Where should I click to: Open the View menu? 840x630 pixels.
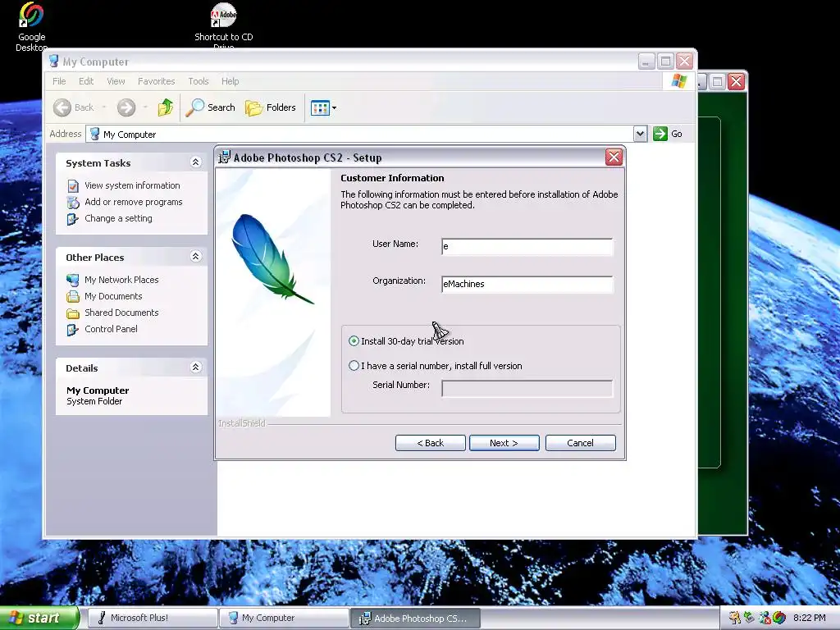[116, 81]
